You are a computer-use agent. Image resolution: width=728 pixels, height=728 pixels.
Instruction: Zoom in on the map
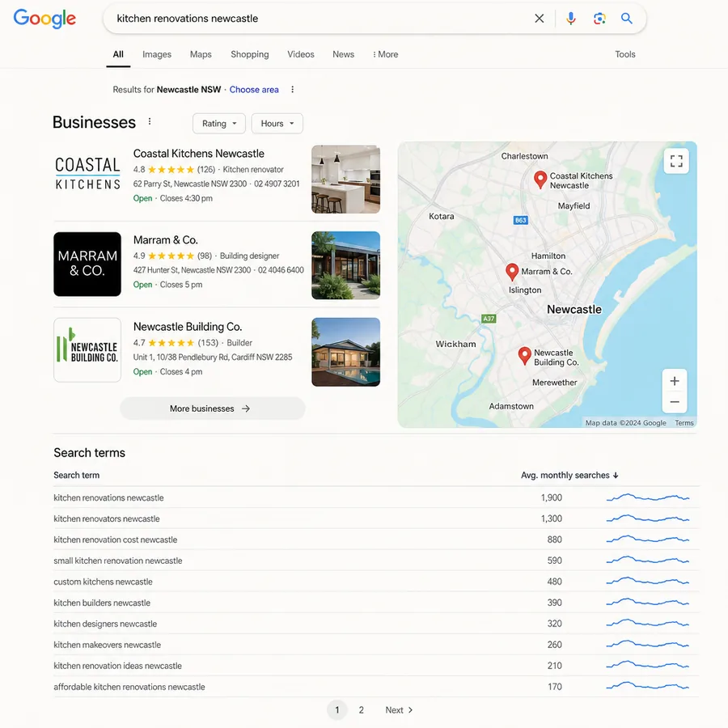[x=675, y=381]
